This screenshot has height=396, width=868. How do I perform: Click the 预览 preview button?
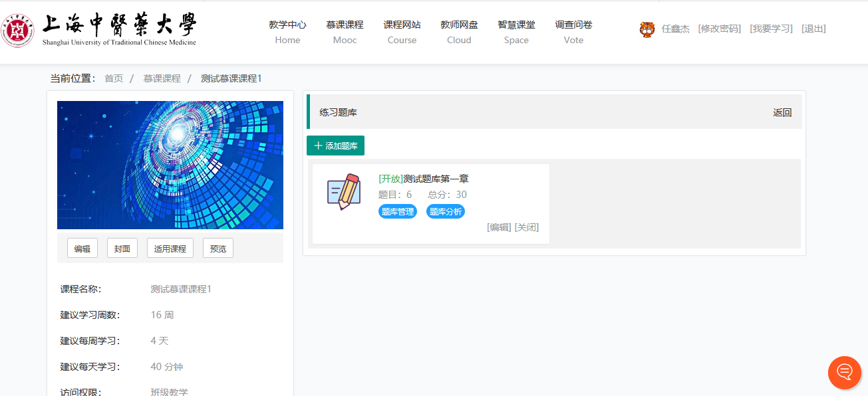[x=218, y=248]
